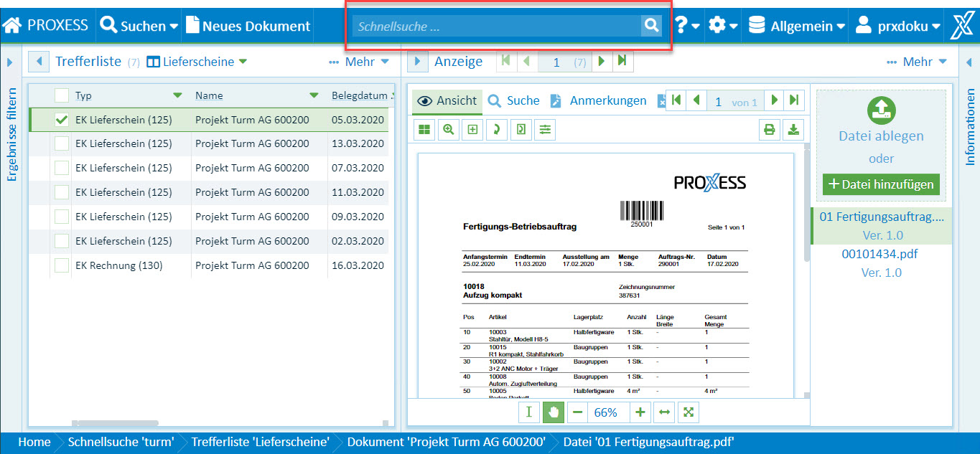
Task: Check the row dated 07.03.2020
Action: pyautogui.click(x=62, y=169)
